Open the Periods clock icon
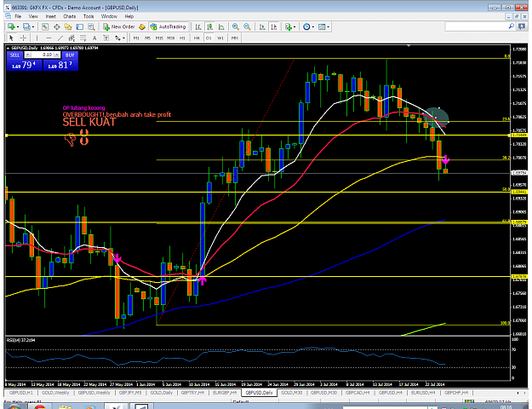Viewport: 532px width, 409px height. [x=306, y=26]
